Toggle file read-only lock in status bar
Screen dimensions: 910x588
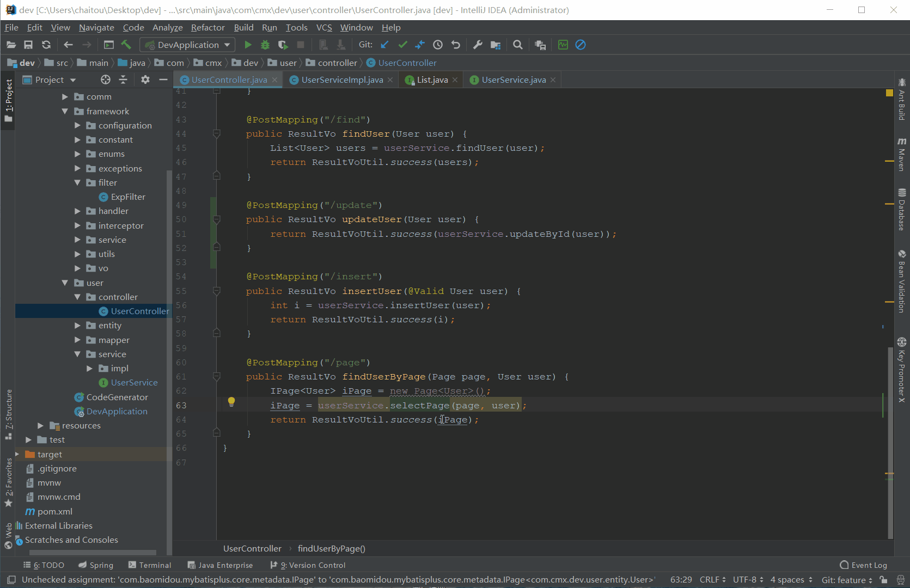883,580
